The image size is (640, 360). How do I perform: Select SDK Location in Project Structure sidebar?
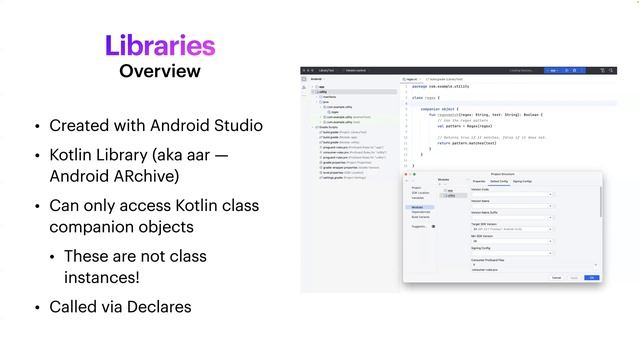[420, 193]
